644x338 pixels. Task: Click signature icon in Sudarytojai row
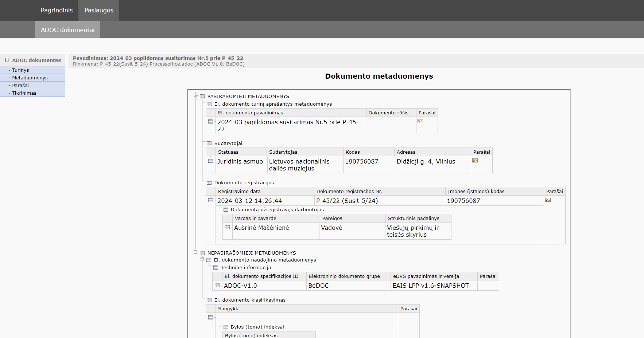[x=475, y=161]
